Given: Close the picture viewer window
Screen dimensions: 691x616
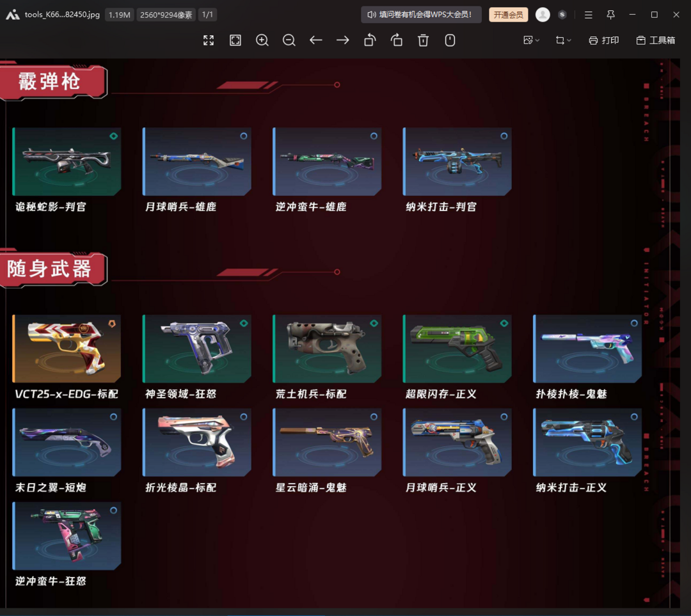Looking at the screenshot, I should pyautogui.click(x=676, y=15).
